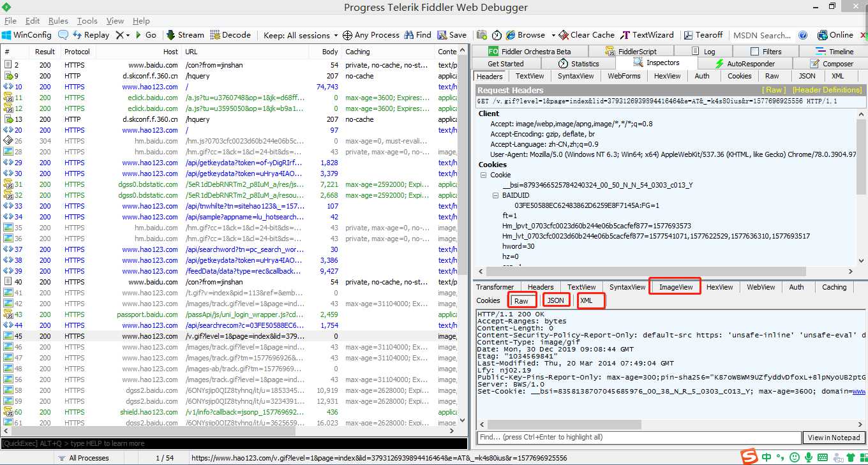Switch to the Timeline tab
Viewport: 868px width, 465px height.
835,52
